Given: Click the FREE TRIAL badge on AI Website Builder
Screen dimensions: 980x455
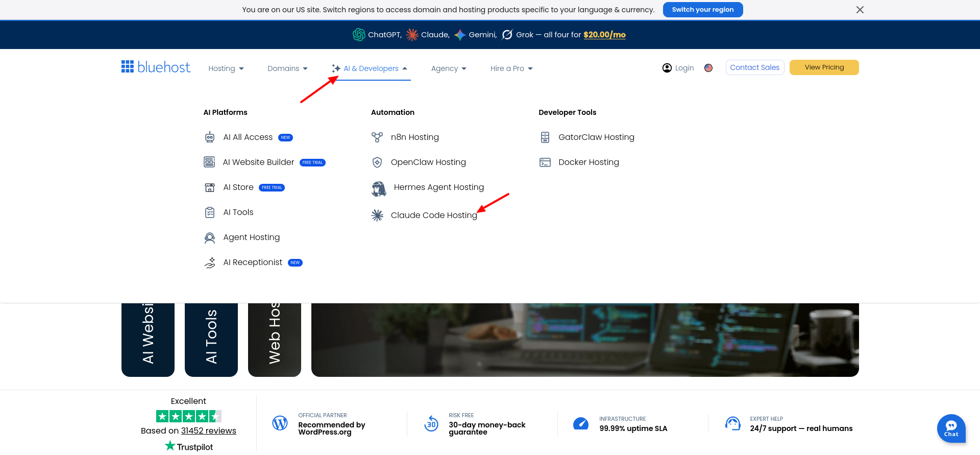Looking at the screenshot, I should tap(312, 162).
